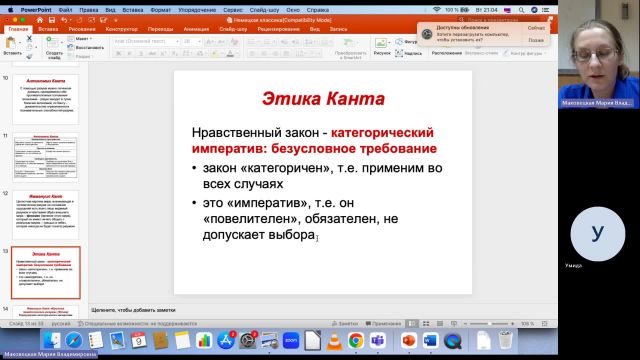This screenshot has width=640, height=360.
Task: Expand the Макет layout dropdown
Action: 80,38
